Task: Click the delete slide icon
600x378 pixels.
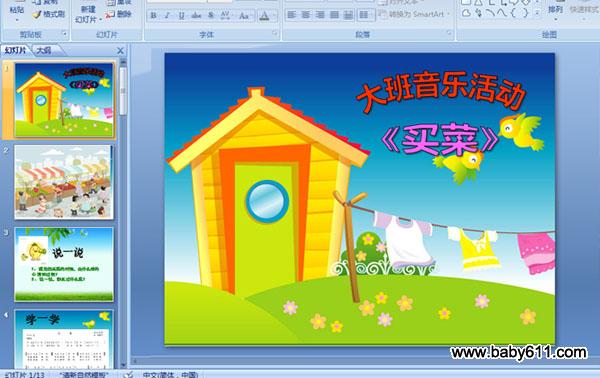Action: pos(118,15)
